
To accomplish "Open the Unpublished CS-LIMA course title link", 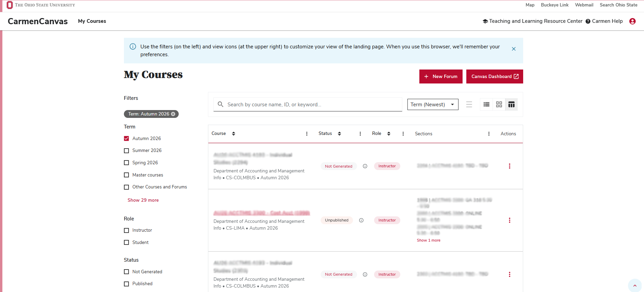I will coord(262,213).
